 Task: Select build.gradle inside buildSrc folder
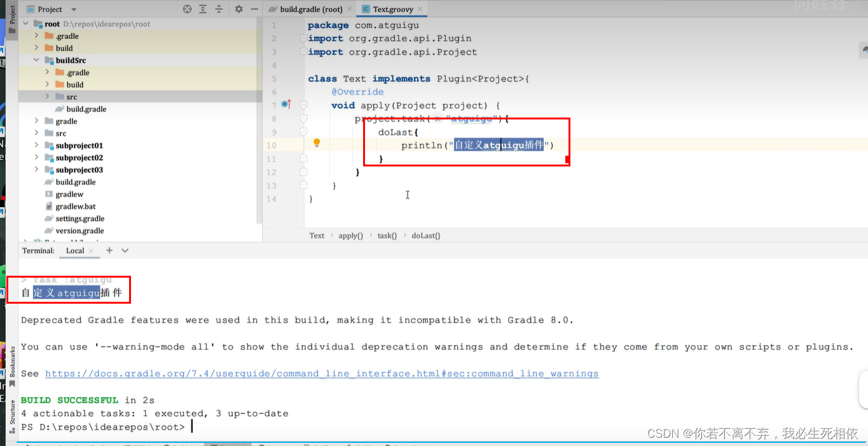[86, 109]
